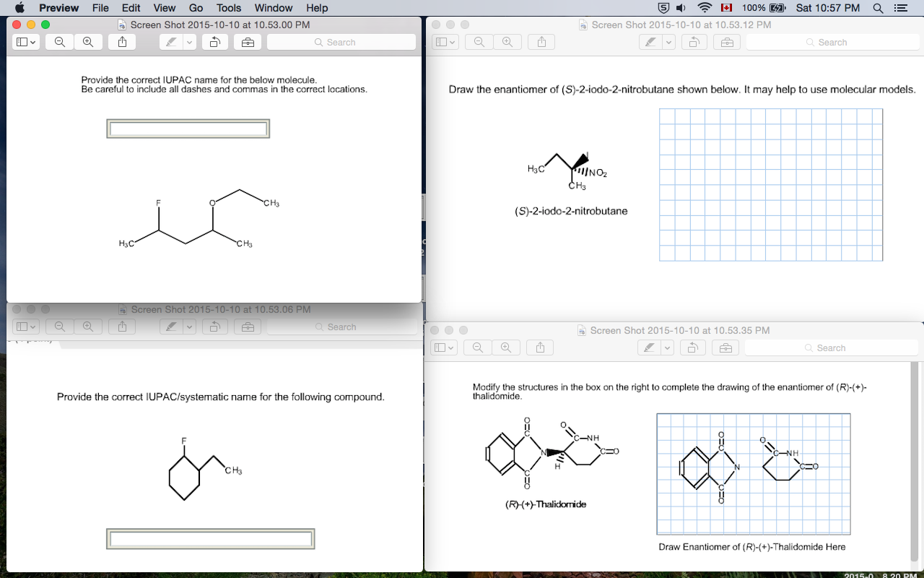Viewport: 924px width, 578px height.
Task: Zoom out on Screen Shot 10.53.12 PM
Action: pyautogui.click(x=478, y=42)
